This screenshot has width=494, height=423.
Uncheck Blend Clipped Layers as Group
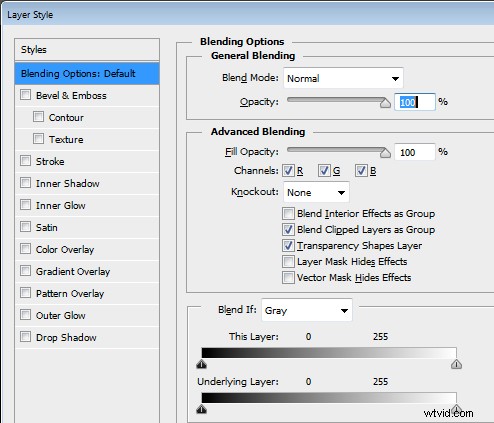(288, 229)
